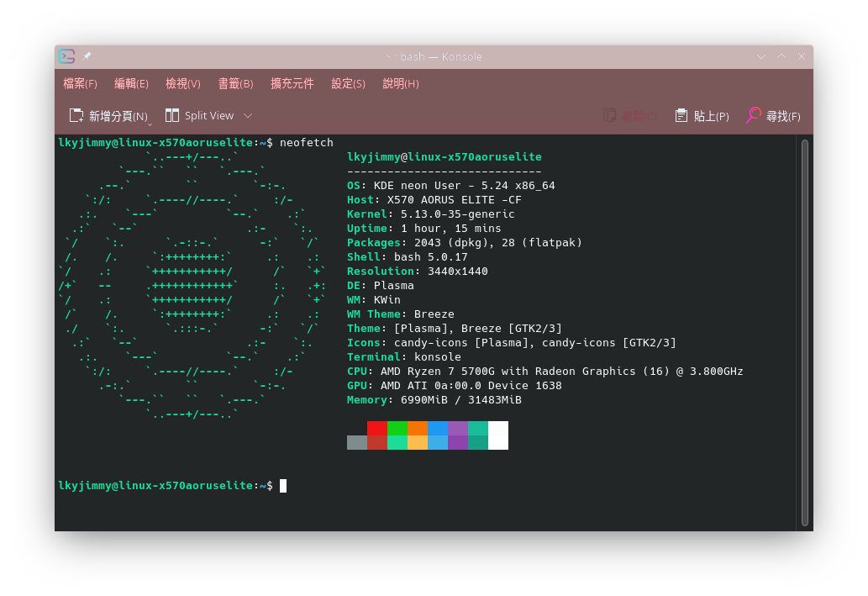Screen dimensions: 868x596
Task: Click the 'Kernel: 5.13.0-35-generic' line
Action: (x=431, y=214)
